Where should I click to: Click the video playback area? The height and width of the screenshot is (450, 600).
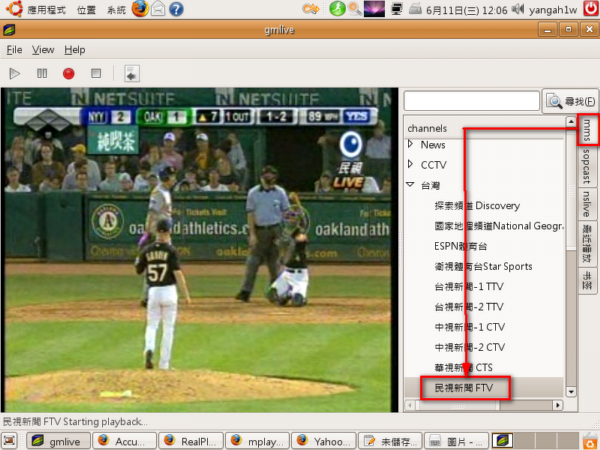199,250
